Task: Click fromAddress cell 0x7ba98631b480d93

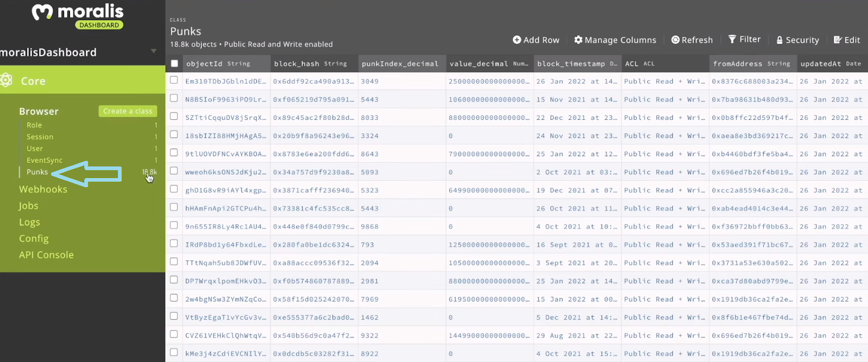Action: coord(754,99)
